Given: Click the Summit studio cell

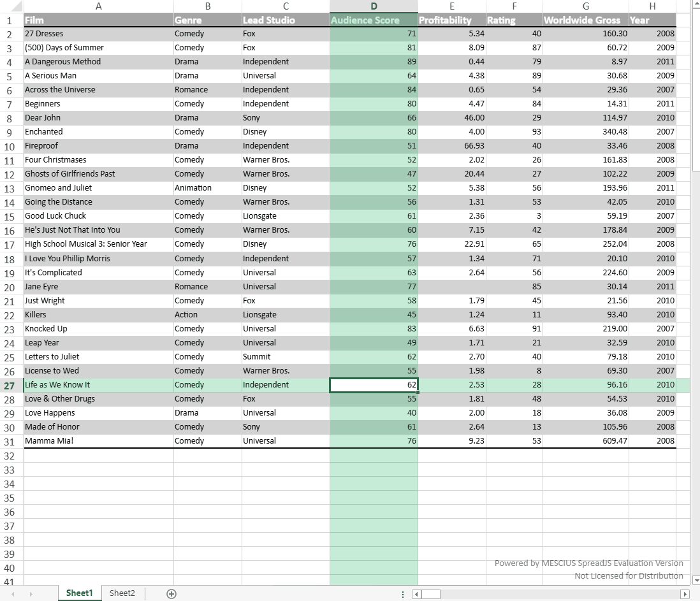Looking at the screenshot, I should pos(286,356).
